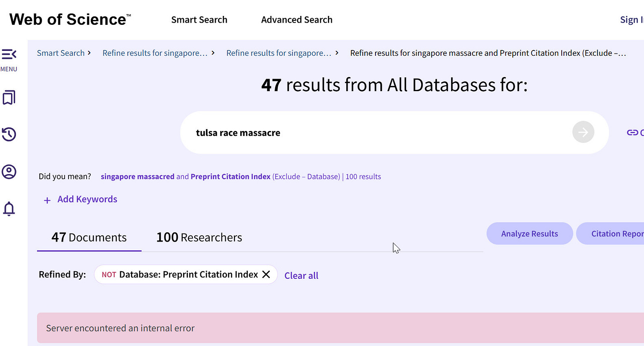Screen dimensions: 644x346
Task: Click the copy link chain icon
Action: [632, 132]
